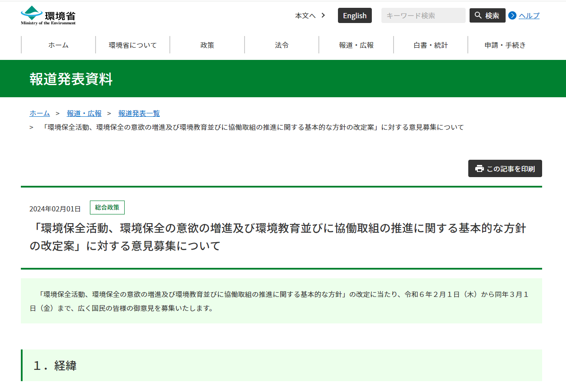
Task: Select the 政策 navigation menu
Action: click(207, 45)
